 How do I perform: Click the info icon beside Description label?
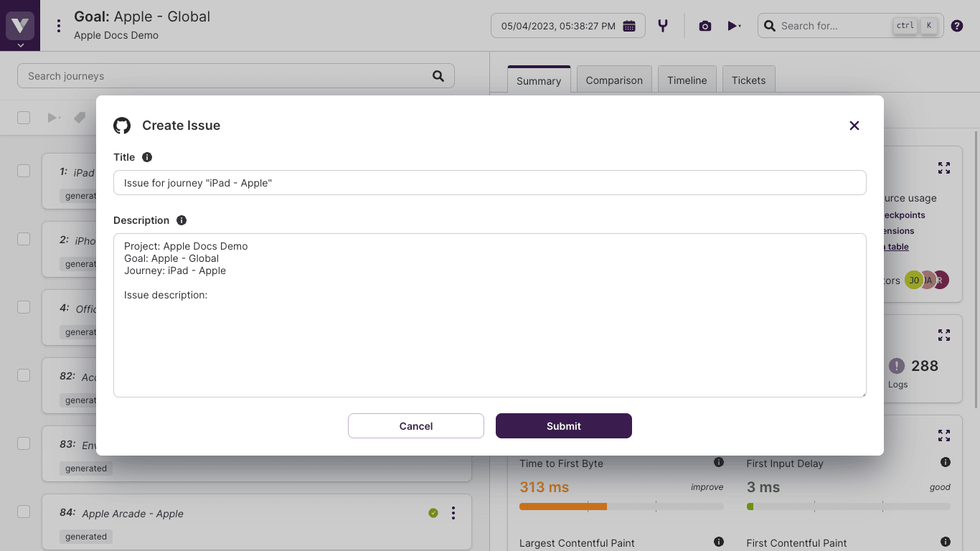click(x=182, y=220)
